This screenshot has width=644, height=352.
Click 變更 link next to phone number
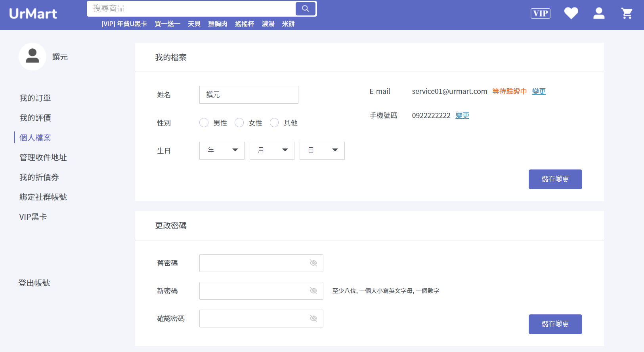click(462, 116)
